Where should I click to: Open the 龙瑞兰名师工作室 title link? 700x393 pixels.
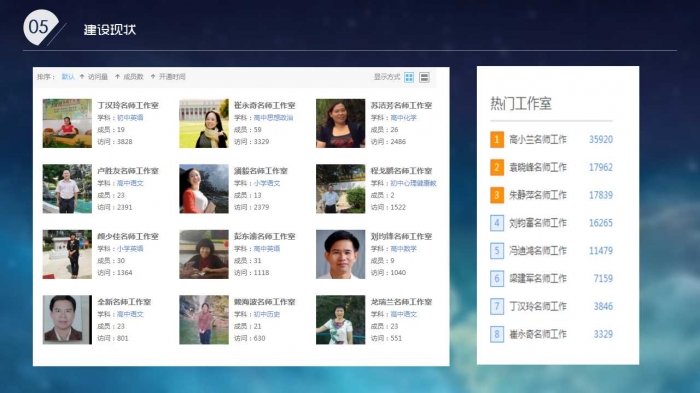point(401,302)
